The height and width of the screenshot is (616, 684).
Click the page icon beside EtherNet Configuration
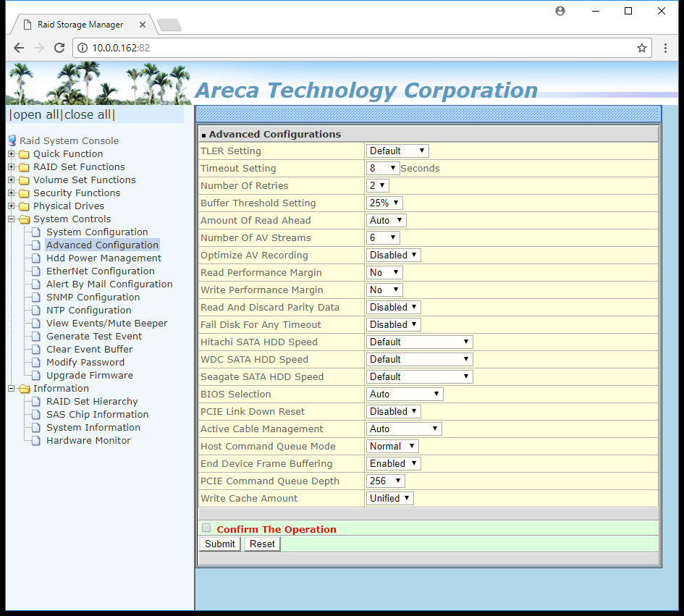click(37, 271)
